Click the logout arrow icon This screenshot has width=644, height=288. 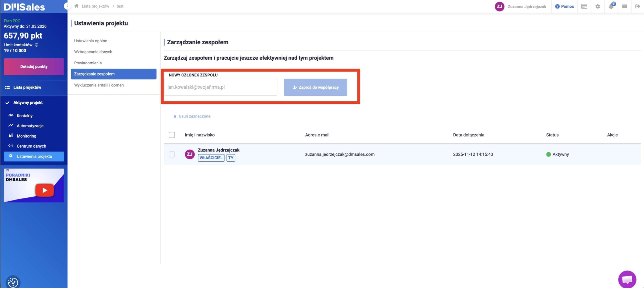tap(637, 7)
